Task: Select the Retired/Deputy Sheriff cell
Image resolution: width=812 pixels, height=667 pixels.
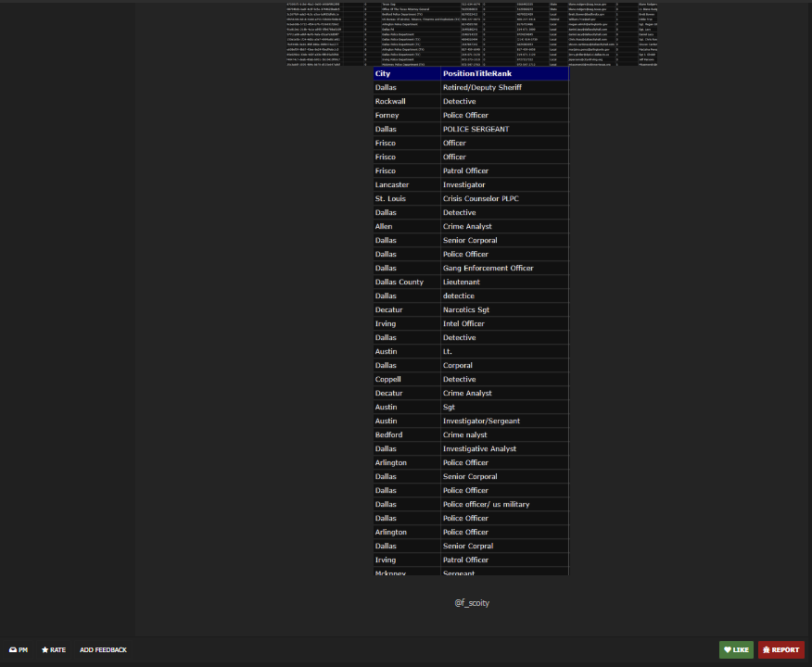Action: (x=482, y=87)
